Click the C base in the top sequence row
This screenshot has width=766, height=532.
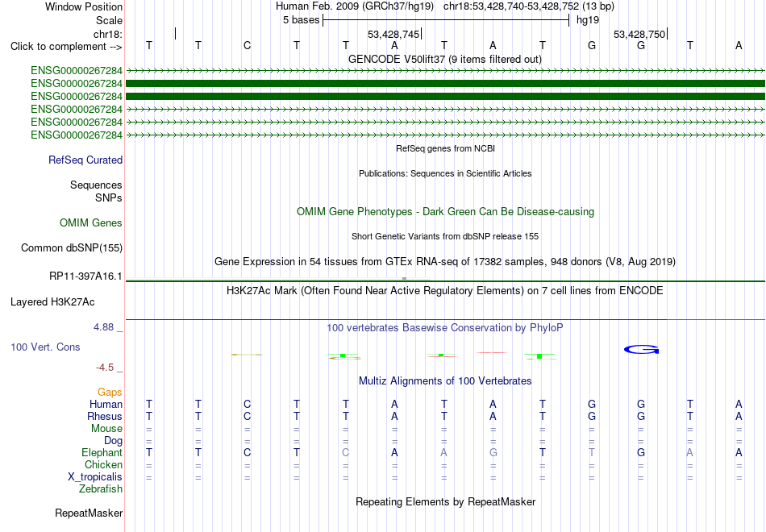pyautogui.click(x=248, y=45)
